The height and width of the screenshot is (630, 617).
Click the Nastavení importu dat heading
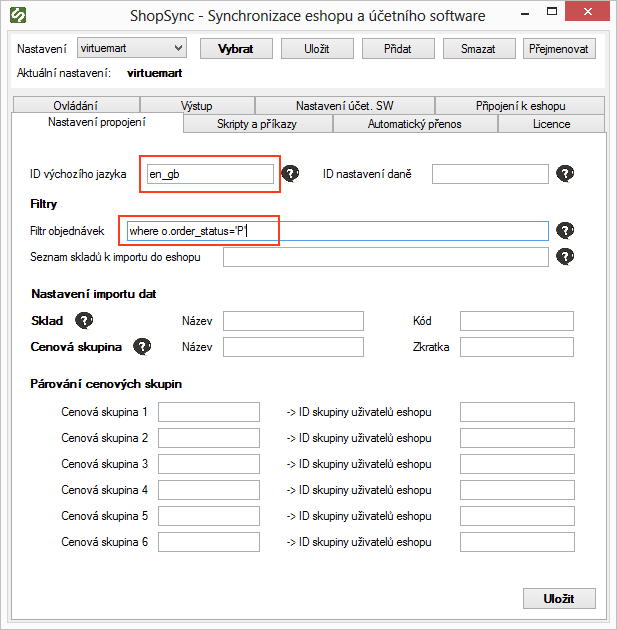(94, 294)
